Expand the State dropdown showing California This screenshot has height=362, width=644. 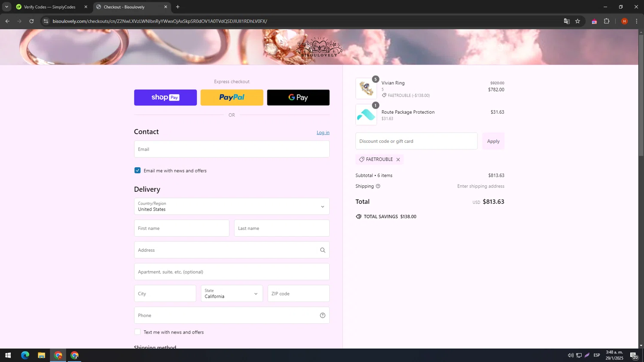coord(232,294)
